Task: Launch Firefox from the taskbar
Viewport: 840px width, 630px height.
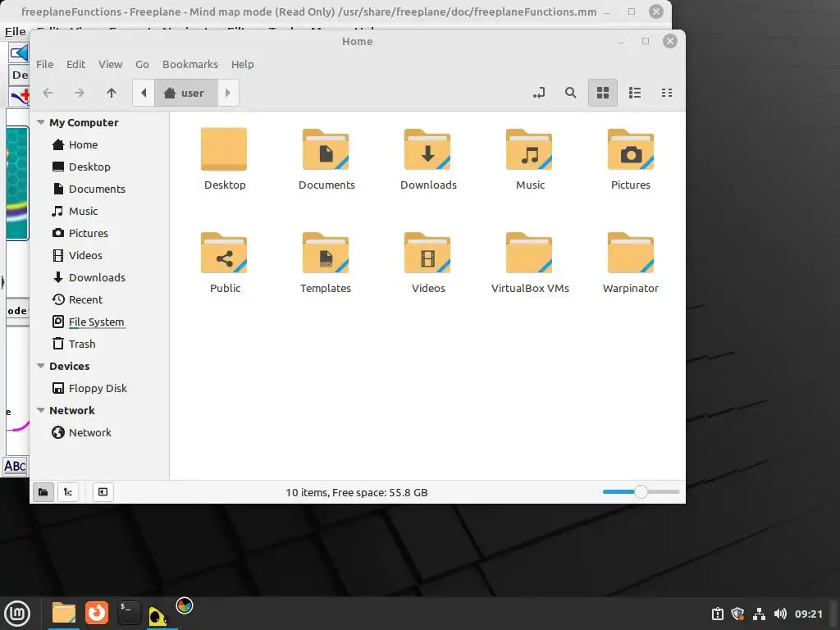Action: tap(97, 614)
